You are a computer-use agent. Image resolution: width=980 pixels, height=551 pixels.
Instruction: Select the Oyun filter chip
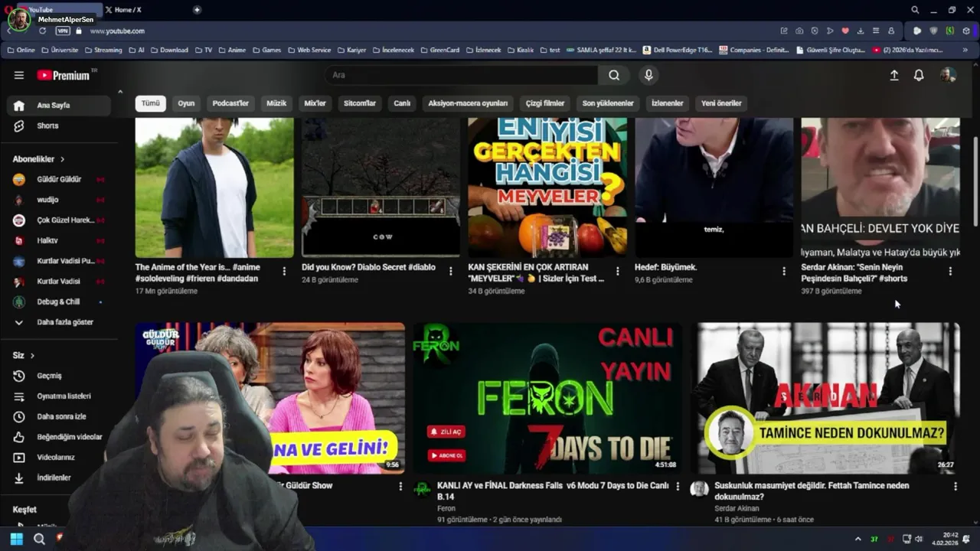click(x=186, y=103)
